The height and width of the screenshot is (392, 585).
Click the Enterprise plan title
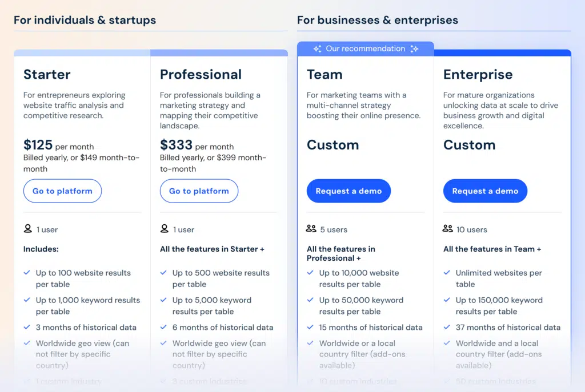pyautogui.click(x=478, y=75)
